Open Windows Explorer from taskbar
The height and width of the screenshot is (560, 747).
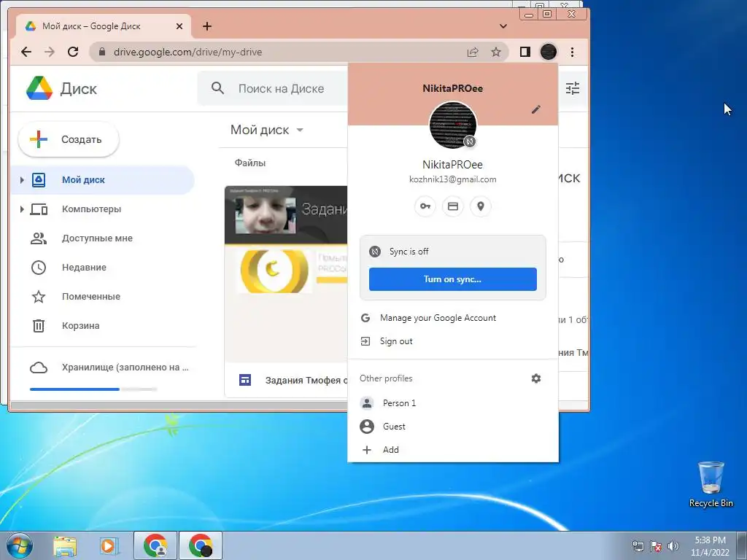[x=65, y=545]
